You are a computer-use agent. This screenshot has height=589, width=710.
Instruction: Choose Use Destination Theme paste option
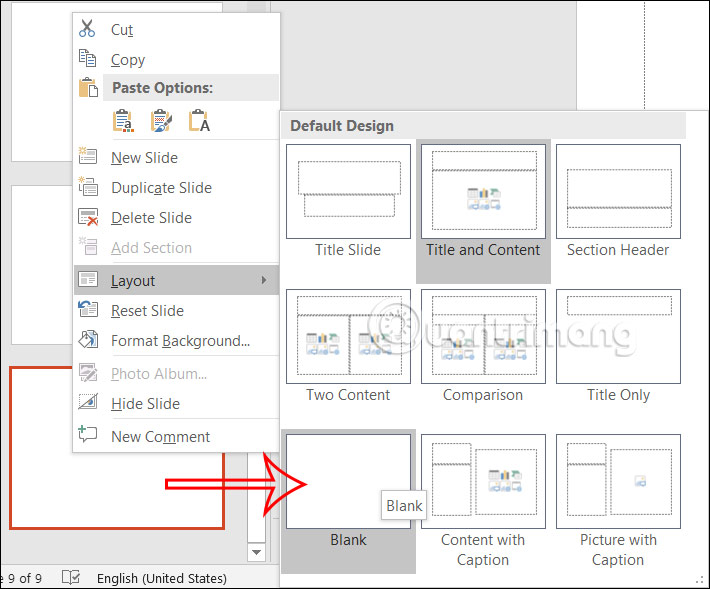(123, 121)
